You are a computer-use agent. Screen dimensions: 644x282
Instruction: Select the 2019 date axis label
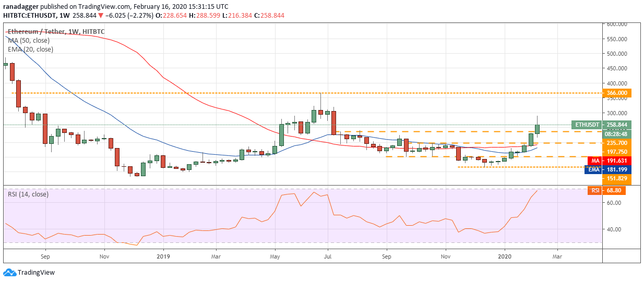(x=163, y=256)
